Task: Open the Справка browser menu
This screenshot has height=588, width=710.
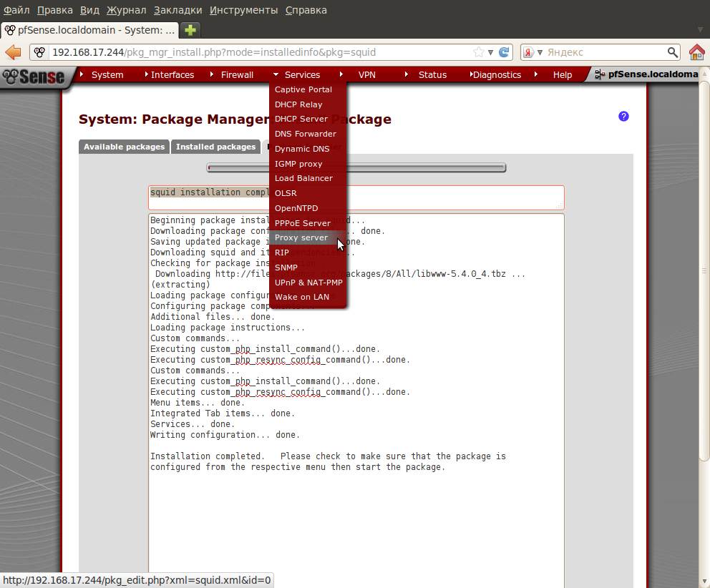Action: (x=306, y=10)
